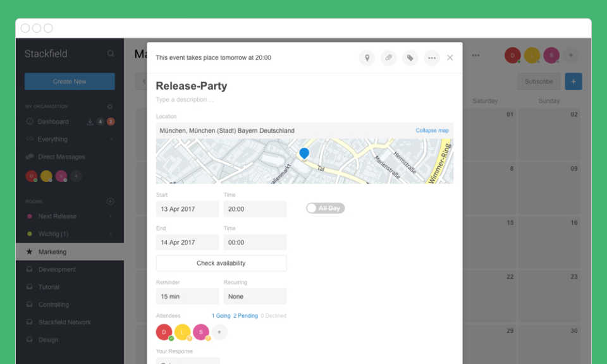607x364 pixels.
Task: Open Dashboard in the sidebar
Action: pos(53,121)
